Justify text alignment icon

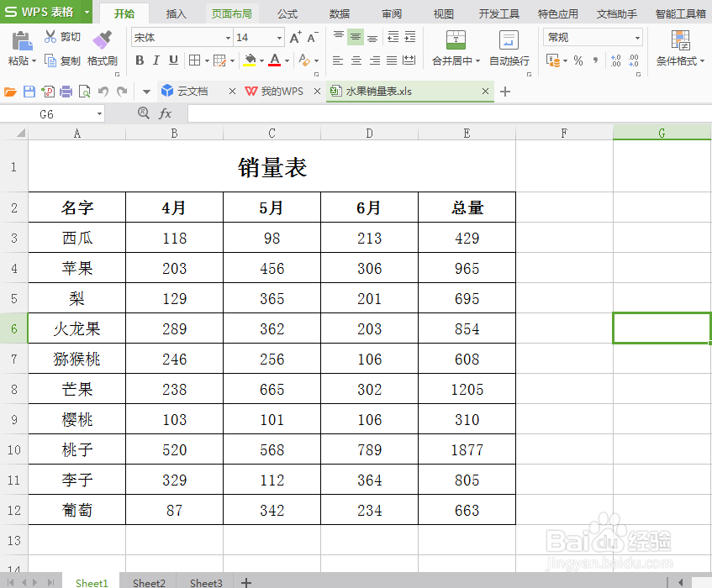pos(392,60)
